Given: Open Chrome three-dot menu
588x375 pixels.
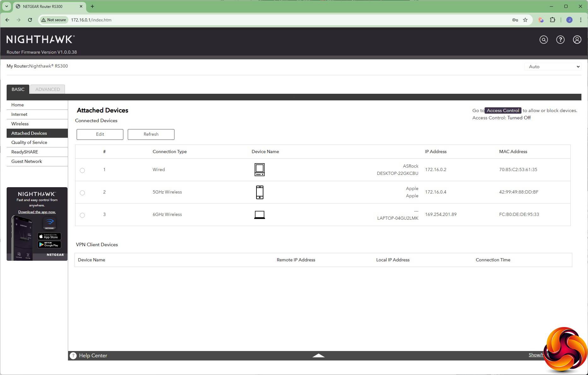Looking at the screenshot, I should [580, 20].
